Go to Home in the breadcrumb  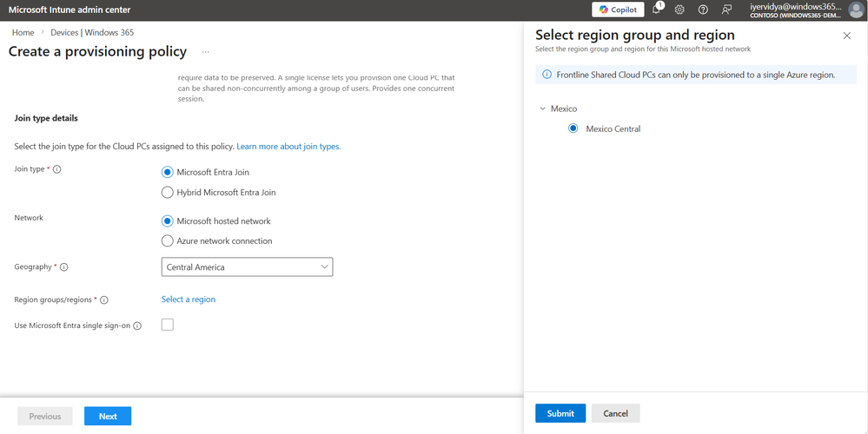point(23,32)
